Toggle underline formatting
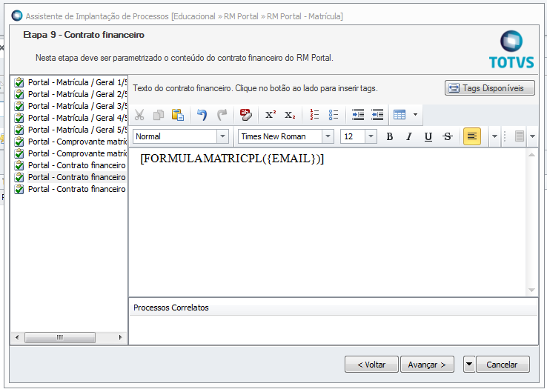 pos(428,136)
